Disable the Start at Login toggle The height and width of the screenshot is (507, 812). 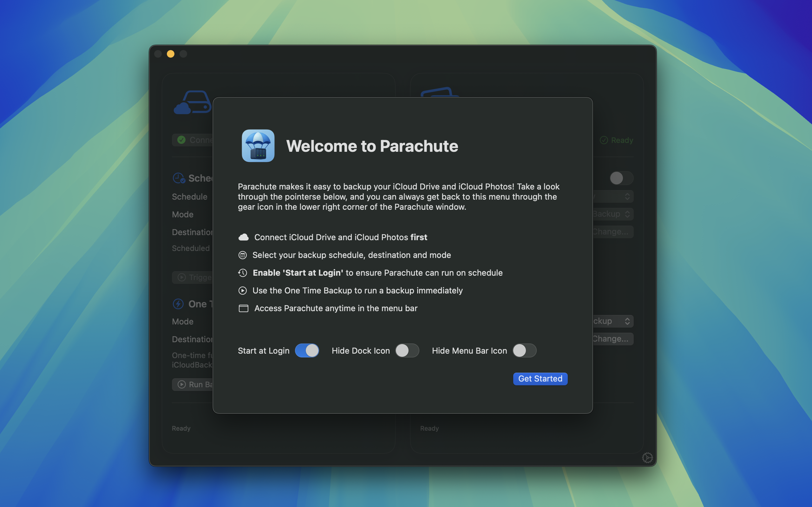[x=307, y=351]
